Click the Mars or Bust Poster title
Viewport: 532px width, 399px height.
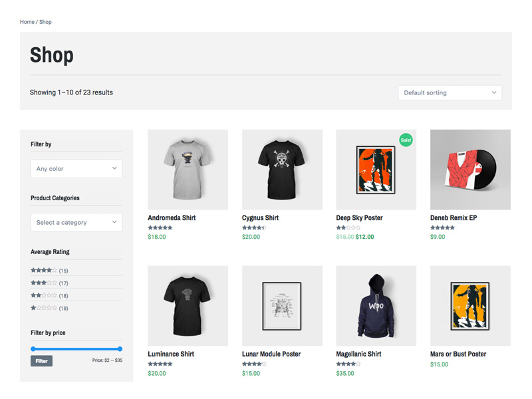point(458,354)
